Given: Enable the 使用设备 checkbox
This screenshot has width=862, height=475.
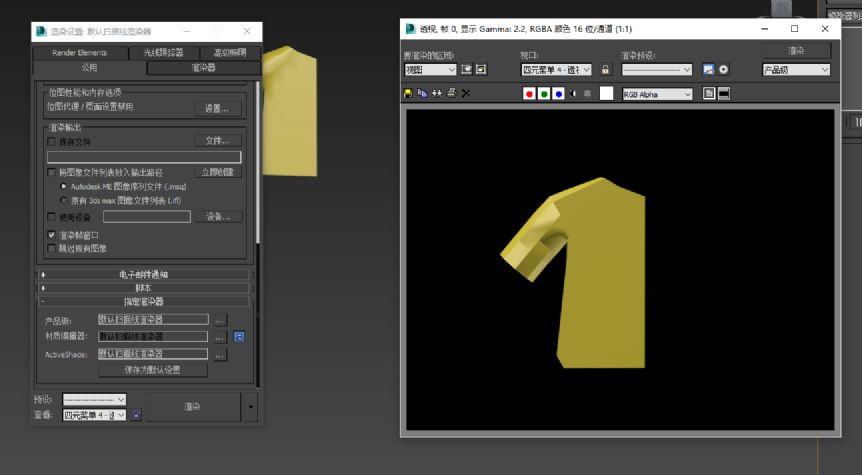Looking at the screenshot, I should (x=52, y=217).
